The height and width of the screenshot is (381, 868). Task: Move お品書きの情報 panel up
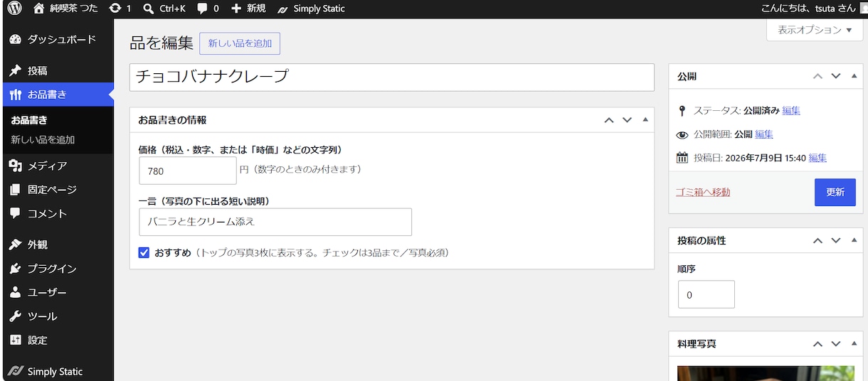[609, 120]
